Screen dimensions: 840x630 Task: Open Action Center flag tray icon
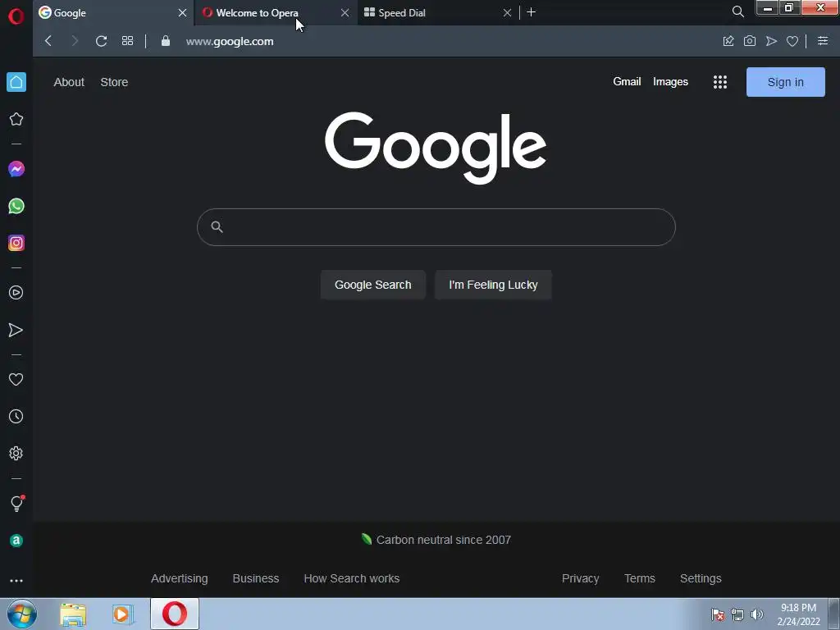[718, 614]
